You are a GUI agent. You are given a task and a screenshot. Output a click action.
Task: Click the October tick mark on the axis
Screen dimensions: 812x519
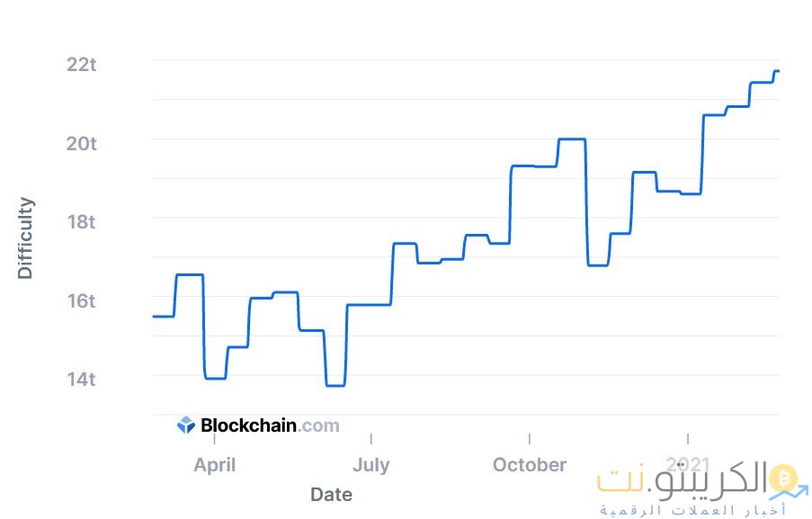click(530, 440)
